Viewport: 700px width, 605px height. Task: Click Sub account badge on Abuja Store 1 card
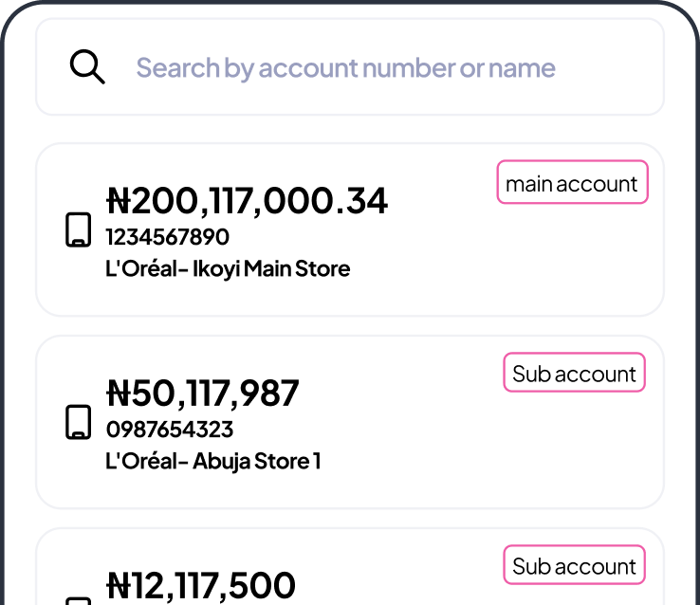click(574, 374)
